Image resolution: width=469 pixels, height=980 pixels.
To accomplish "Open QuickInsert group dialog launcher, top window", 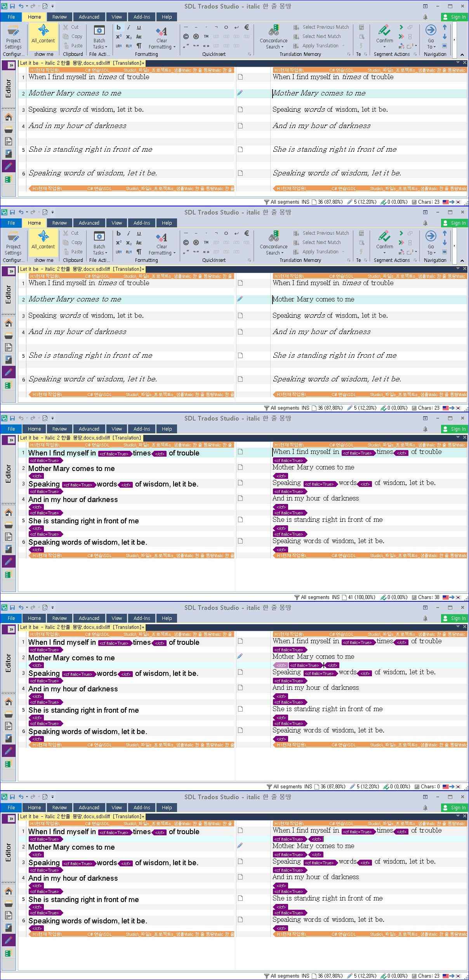I will 249,54.
